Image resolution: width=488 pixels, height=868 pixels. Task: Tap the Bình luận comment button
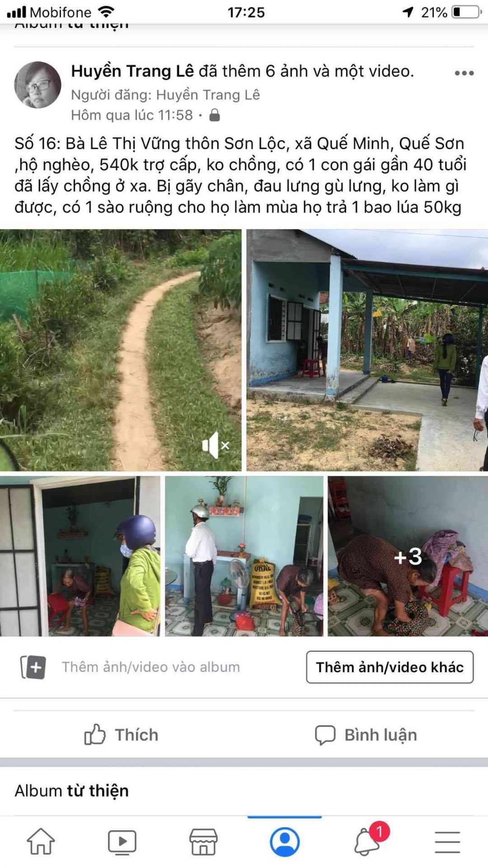[366, 735]
